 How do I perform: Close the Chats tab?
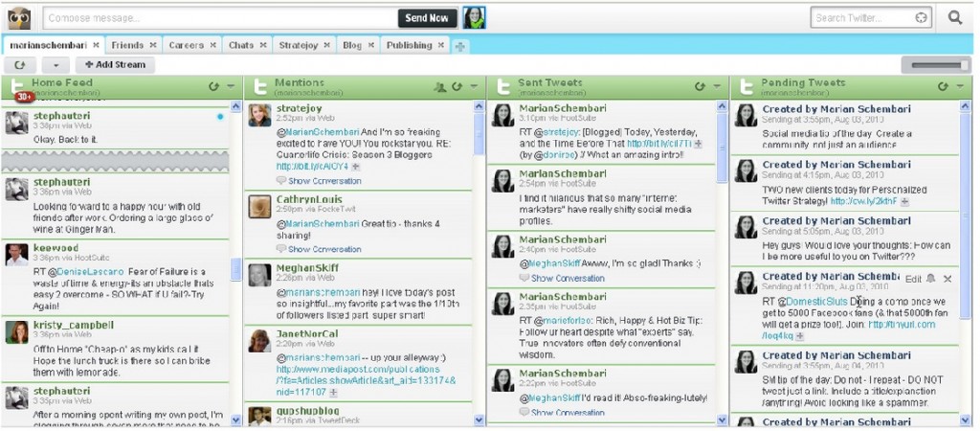[x=263, y=45]
